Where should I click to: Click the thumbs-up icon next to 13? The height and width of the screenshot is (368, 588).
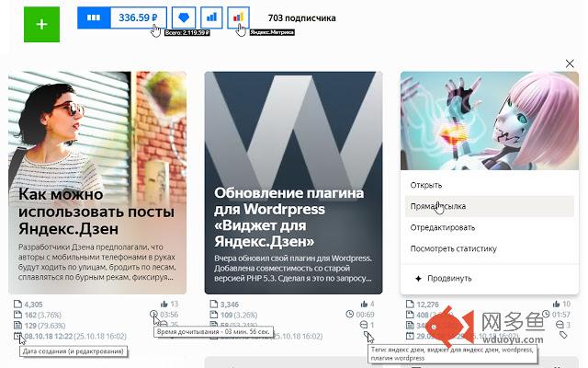click(x=164, y=304)
